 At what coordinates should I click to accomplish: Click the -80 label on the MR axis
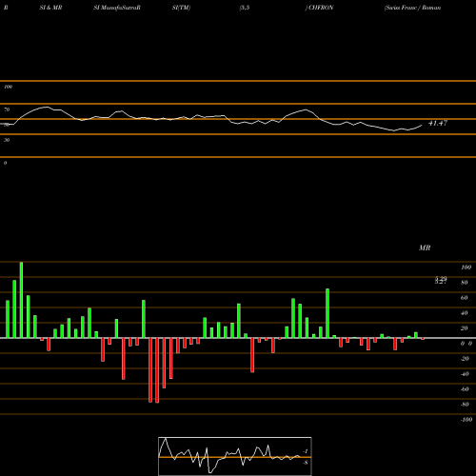click(465, 405)
